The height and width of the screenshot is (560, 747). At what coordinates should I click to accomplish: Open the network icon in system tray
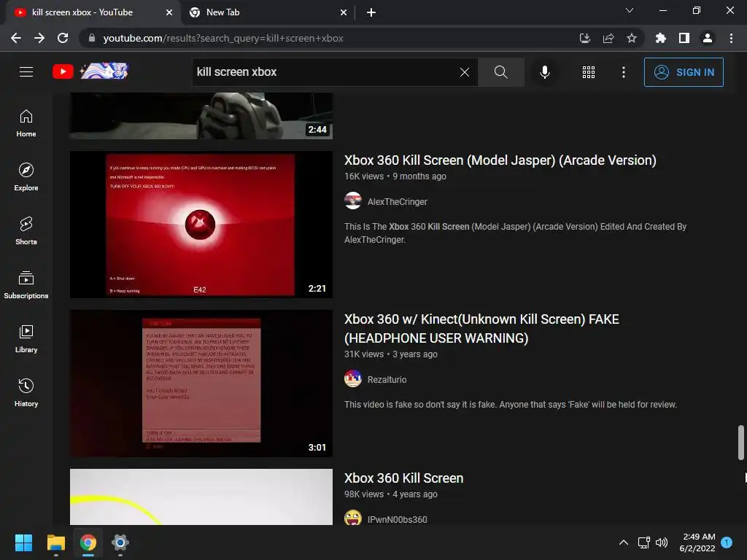click(x=643, y=542)
